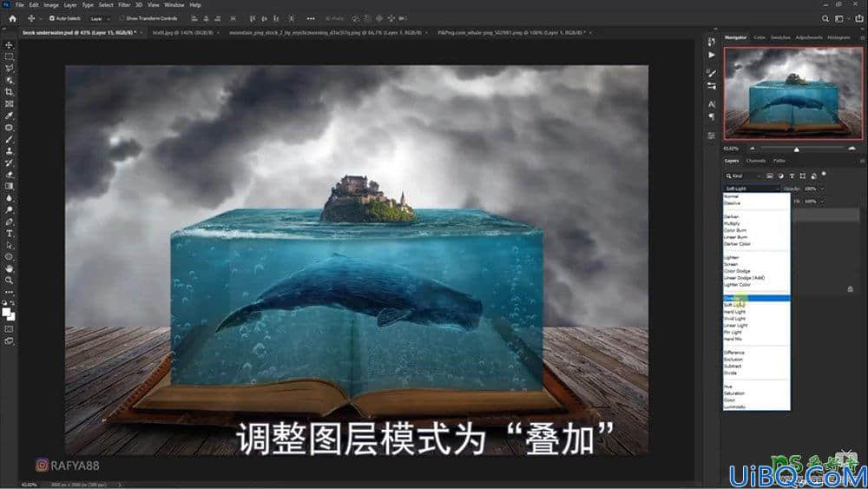Viewport: 868px width, 489px height.
Task: Click the lock icon in layers list
Action: point(851,289)
